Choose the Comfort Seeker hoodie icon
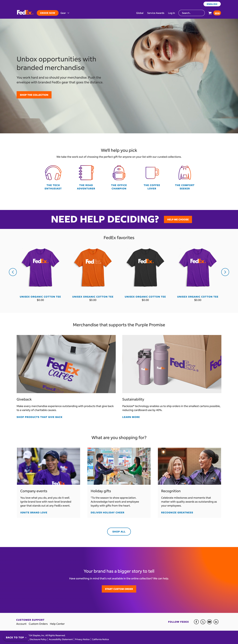Image resolution: width=238 pixels, height=644 pixels. click(x=185, y=173)
